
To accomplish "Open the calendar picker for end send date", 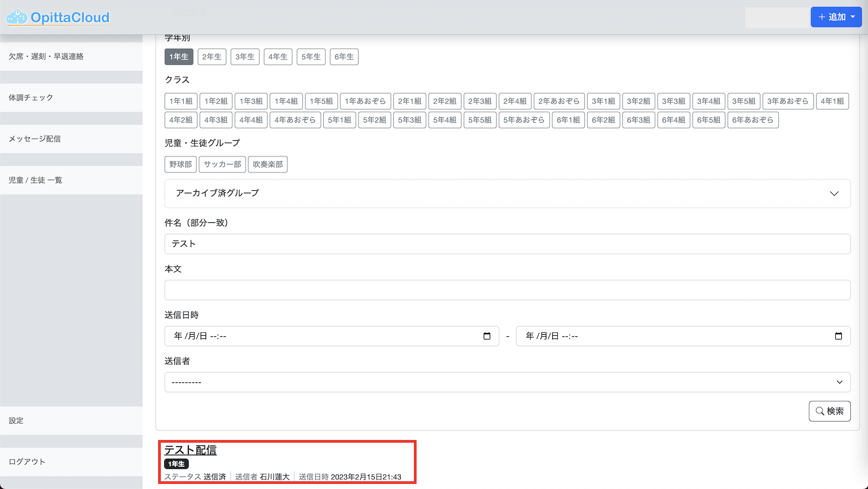I will point(839,336).
